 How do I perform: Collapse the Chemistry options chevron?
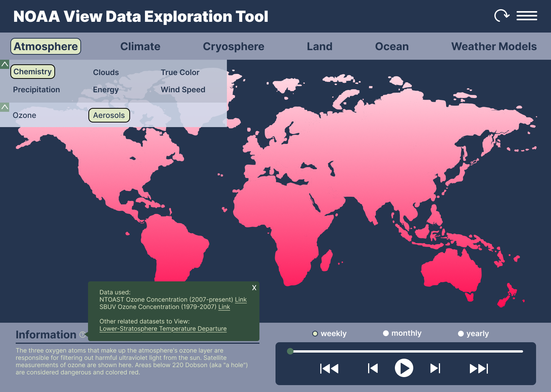5,107
